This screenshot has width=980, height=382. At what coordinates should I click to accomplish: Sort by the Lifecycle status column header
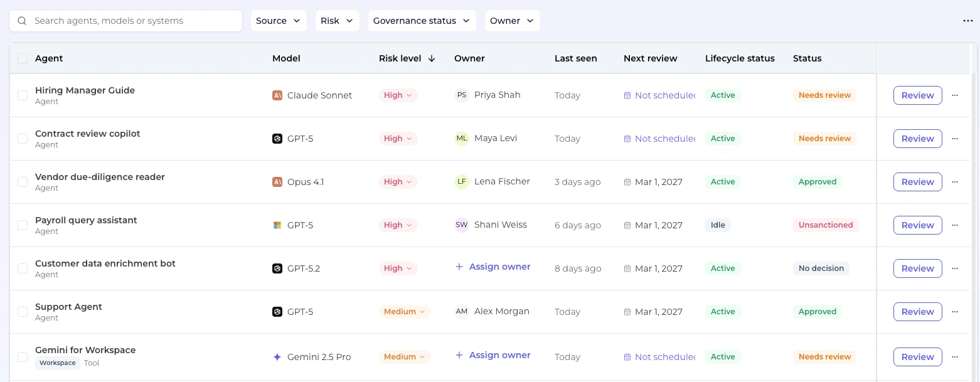tap(740, 58)
